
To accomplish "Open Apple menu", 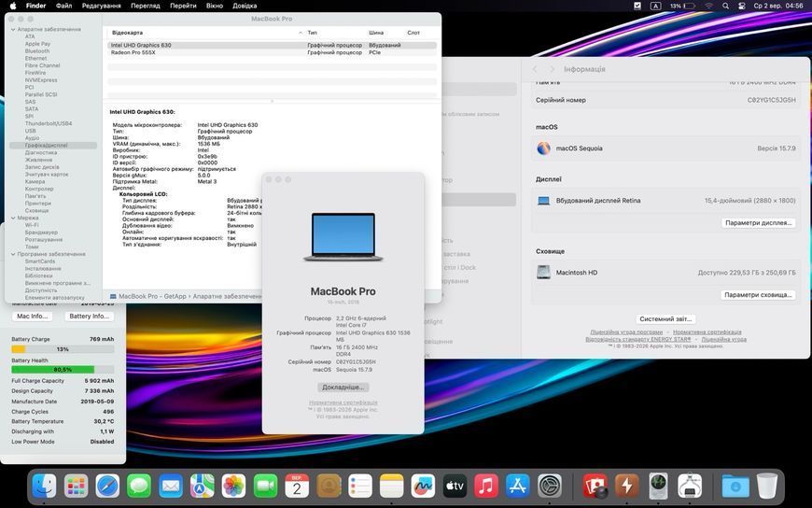I will pyautogui.click(x=13, y=6).
